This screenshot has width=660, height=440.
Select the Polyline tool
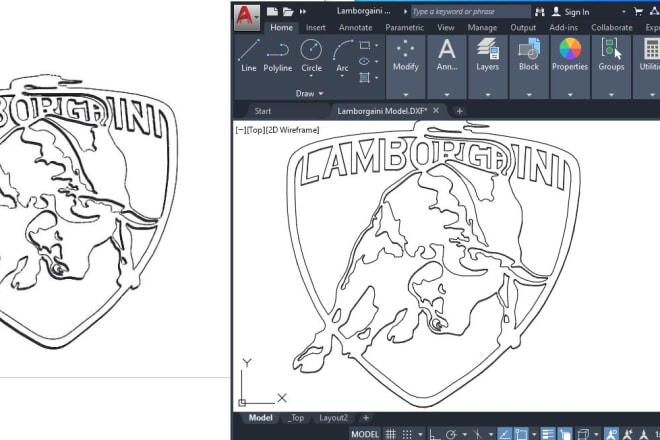point(278,56)
